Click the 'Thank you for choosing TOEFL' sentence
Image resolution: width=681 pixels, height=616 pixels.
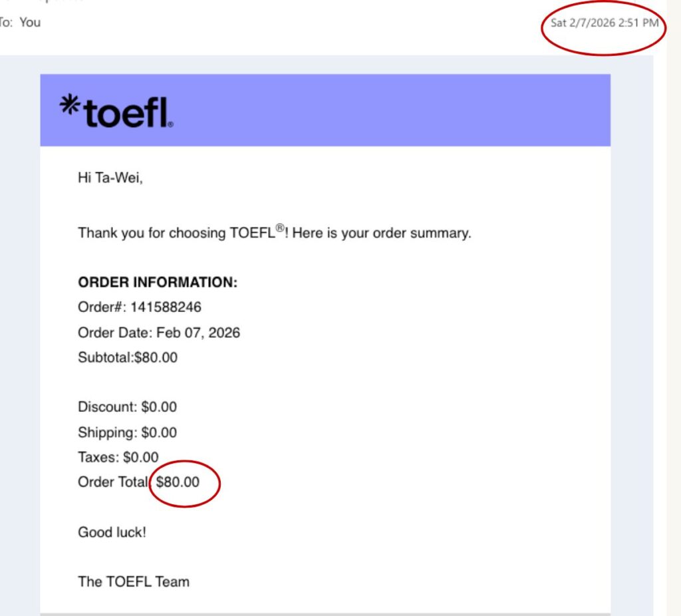(274, 233)
